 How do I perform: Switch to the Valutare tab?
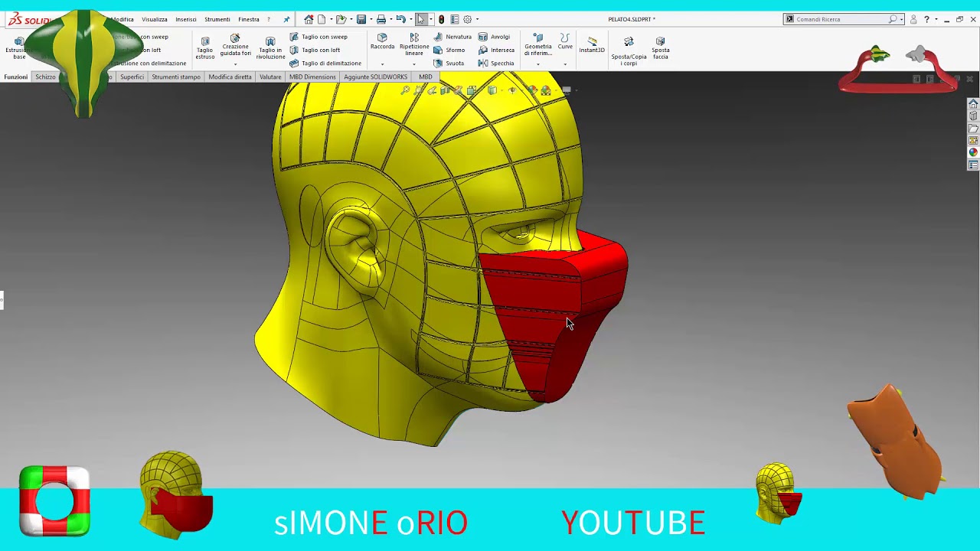[270, 77]
